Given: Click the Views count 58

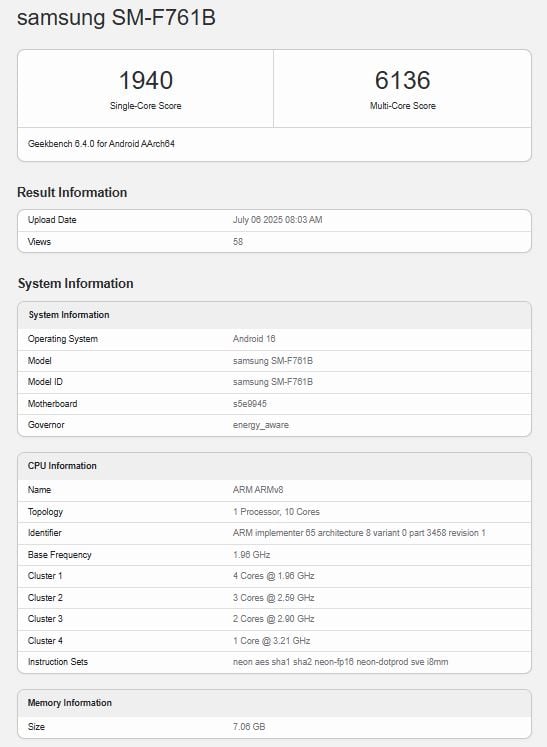Looking at the screenshot, I should tap(238, 242).
